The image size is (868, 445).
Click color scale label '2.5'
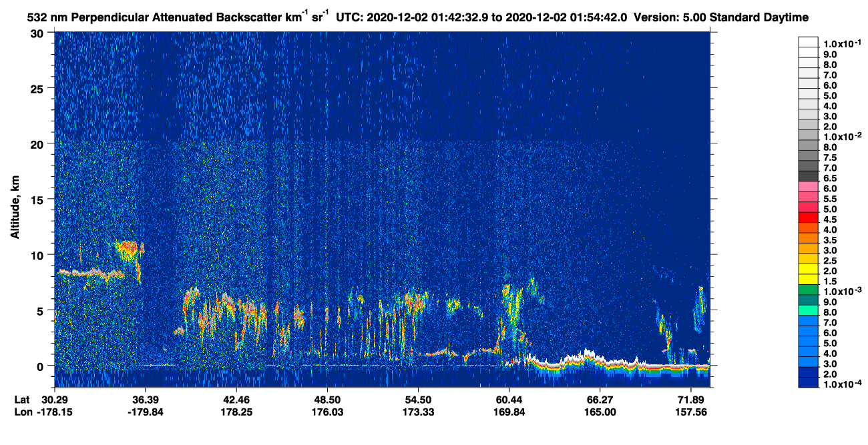coord(831,261)
